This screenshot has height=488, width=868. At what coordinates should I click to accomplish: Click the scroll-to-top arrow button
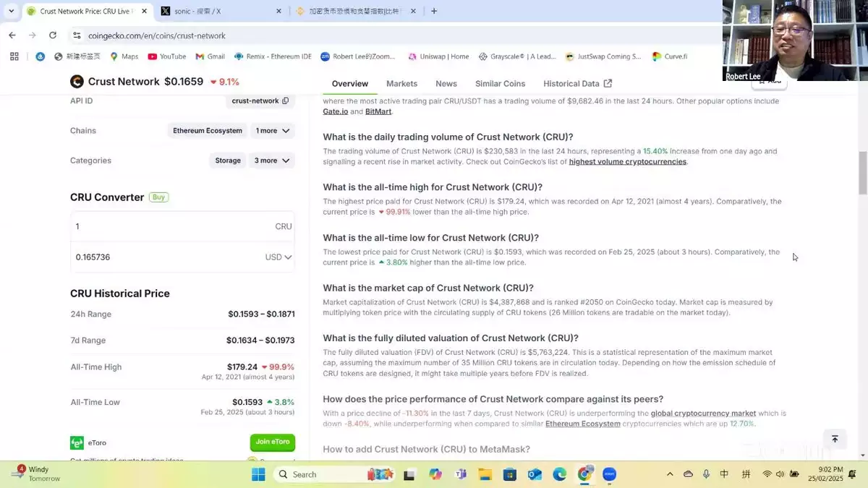coord(835,439)
